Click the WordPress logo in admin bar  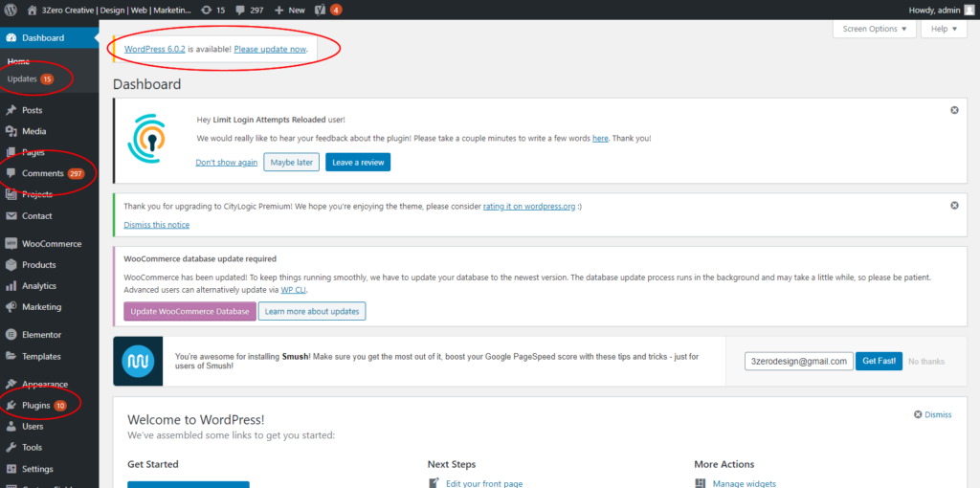[x=11, y=10]
